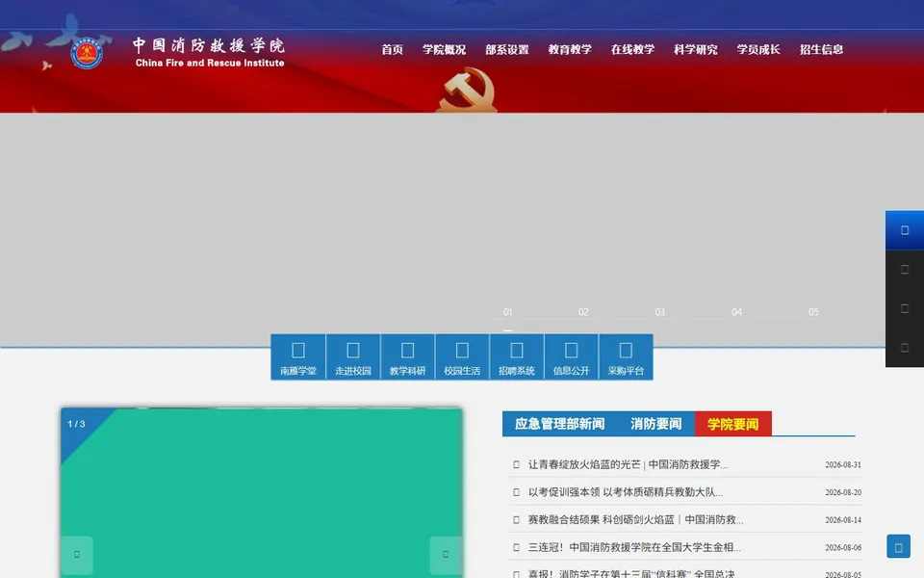924x578 pixels.
Task: Open the 在线教学 menu
Action: pos(633,49)
